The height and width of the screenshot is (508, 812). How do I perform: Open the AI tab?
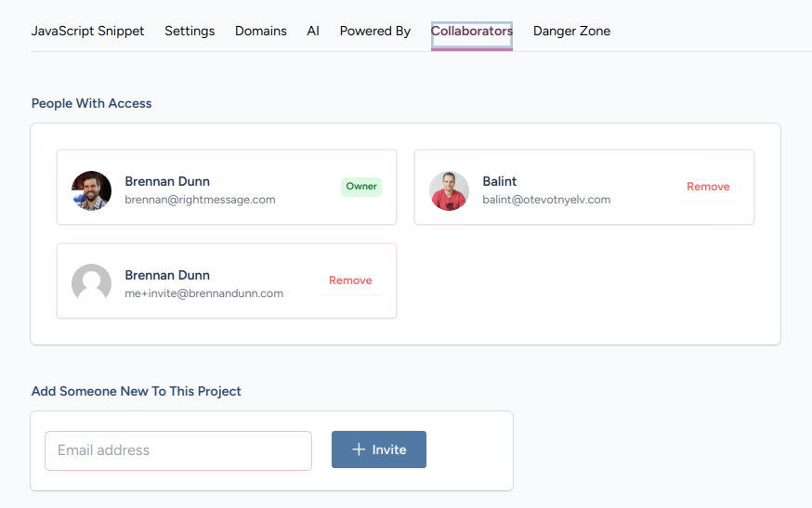pos(313,31)
